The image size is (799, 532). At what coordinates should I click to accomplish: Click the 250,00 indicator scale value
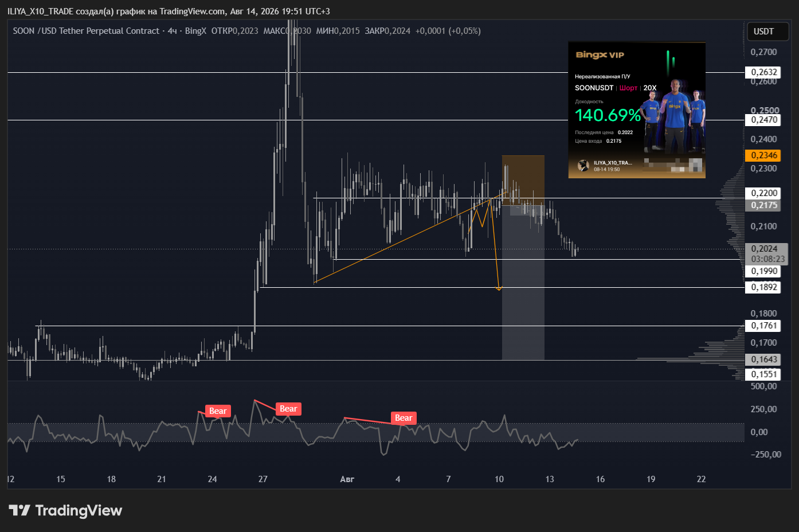[764, 409]
